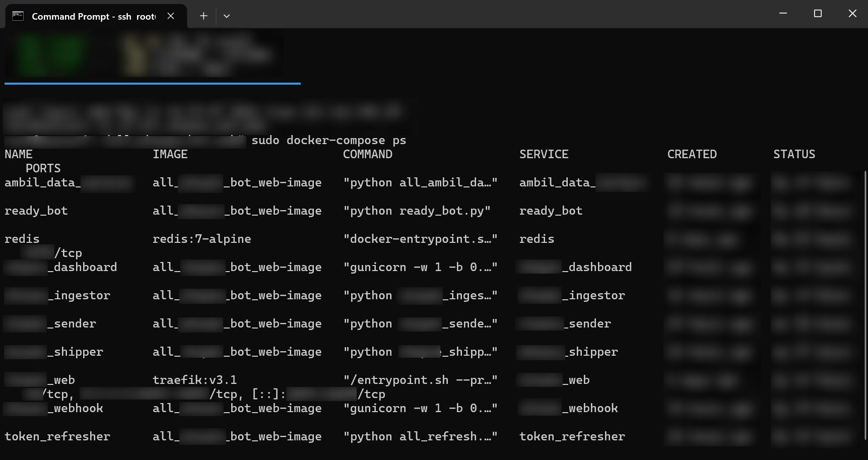The height and width of the screenshot is (460, 868).
Task: Click the '_webhook' name in NAME column
Action: point(75,408)
